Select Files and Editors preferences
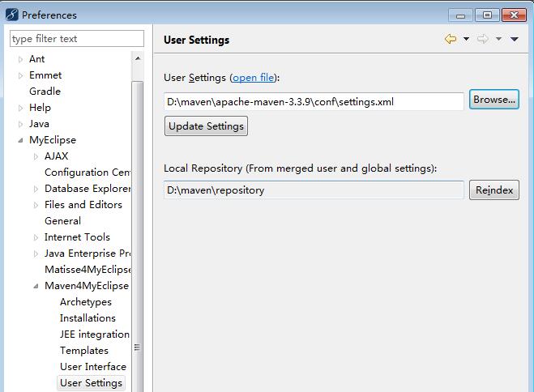534x392 pixels. 83,205
